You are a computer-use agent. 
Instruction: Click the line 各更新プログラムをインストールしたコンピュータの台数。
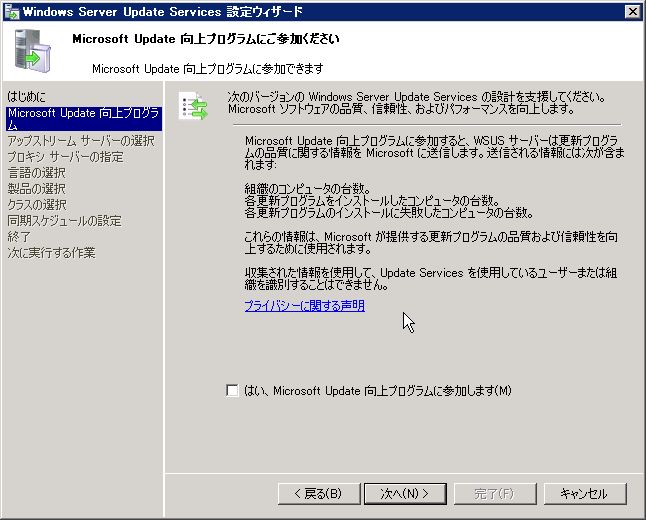coord(372,201)
